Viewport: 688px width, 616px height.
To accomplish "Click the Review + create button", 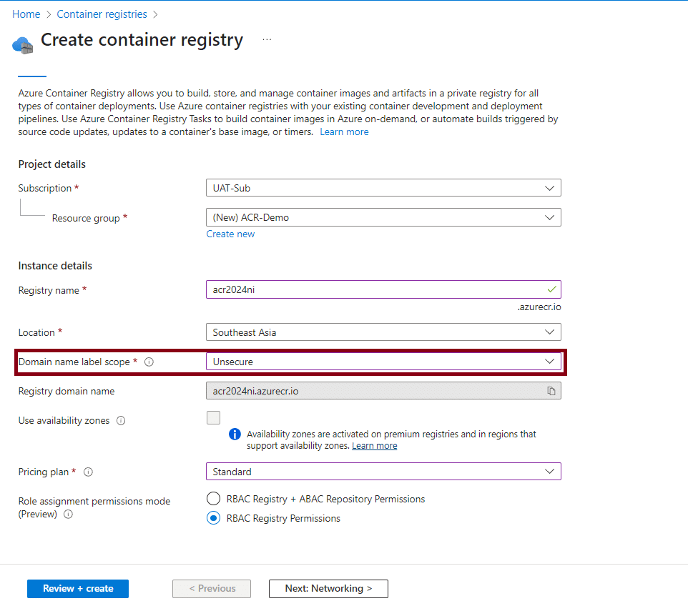I will 78,589.
